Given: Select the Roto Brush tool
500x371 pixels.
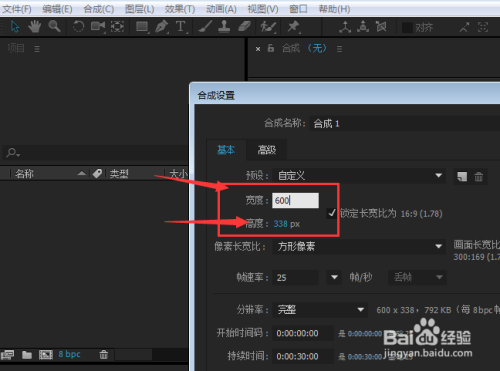Looking at the screenshot, I should (x=268, y=27).
